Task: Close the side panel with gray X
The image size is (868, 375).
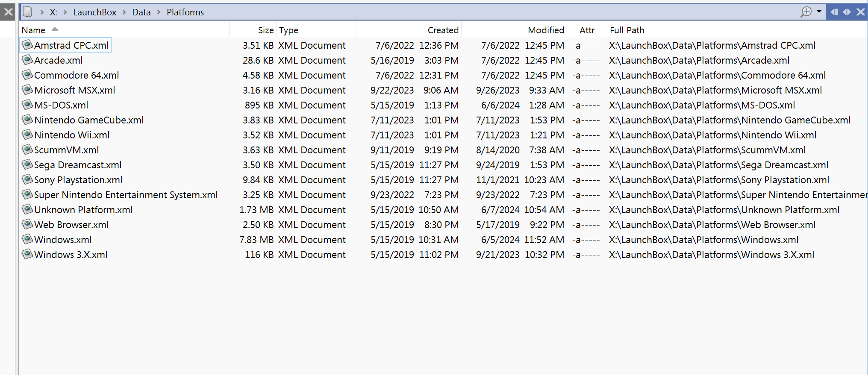Action: pyautogui.click(x=8, y=12)
